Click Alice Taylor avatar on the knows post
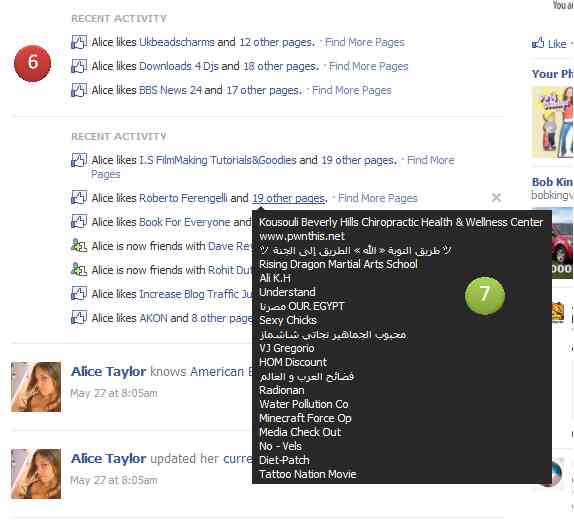This screenshot has height=523, width=574. pos(36,387)
